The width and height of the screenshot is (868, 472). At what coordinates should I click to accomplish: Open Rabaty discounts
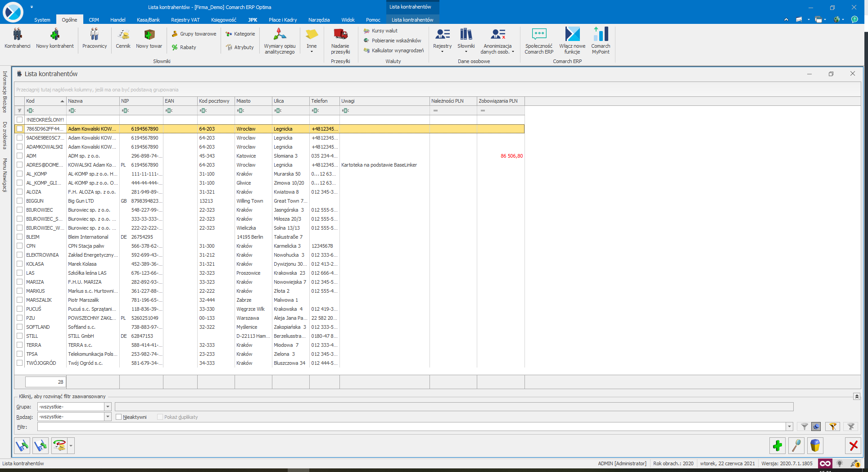click(x=184, y=47)
